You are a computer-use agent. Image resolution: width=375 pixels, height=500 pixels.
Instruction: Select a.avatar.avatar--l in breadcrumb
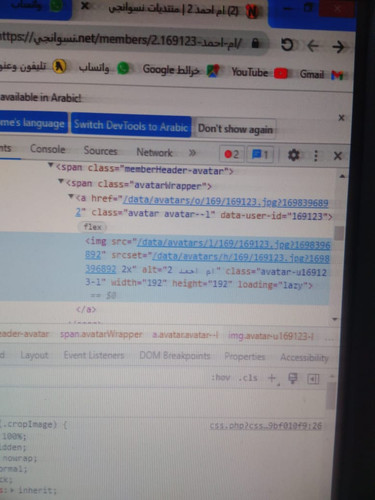(x=185, y=335)
